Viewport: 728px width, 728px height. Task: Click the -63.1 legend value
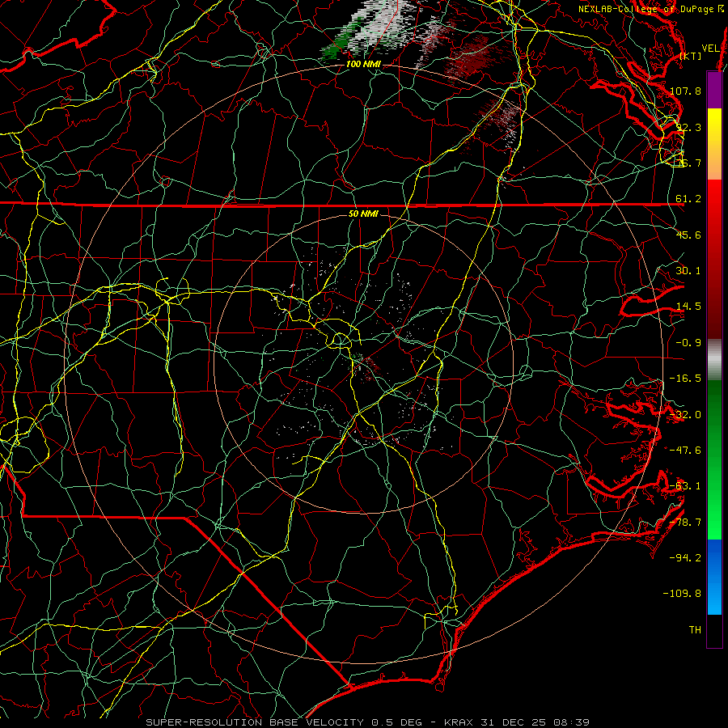pos(685,486)
